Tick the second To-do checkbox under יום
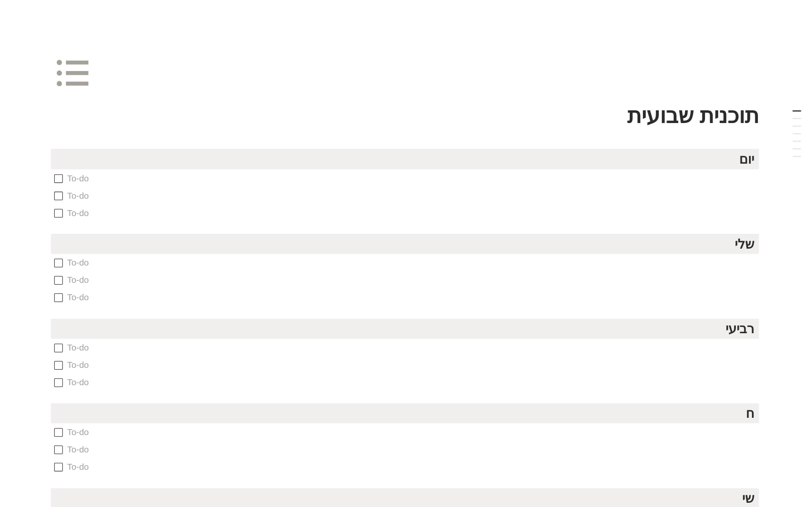Image resolution: width=812 pixels, height=507 pixels. [x=58, y=196]
